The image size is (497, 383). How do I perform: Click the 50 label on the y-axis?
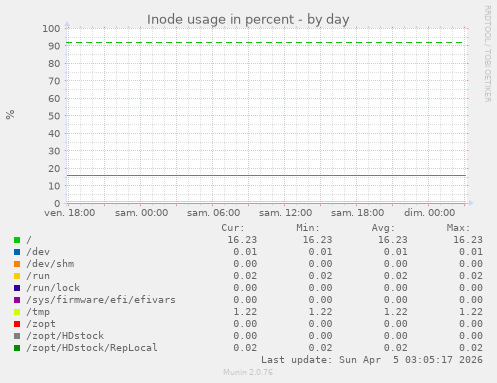(54, 116)
